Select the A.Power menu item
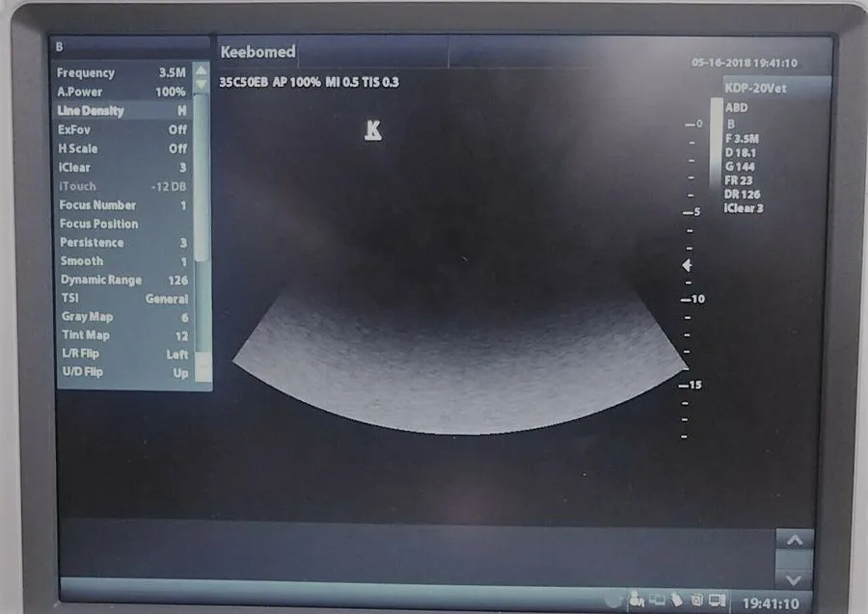This screenshot has height=614, width=868. point(122,92)
